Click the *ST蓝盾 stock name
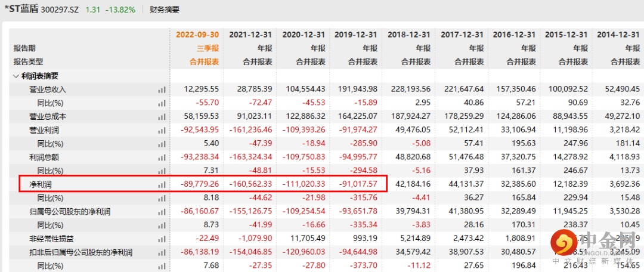Image resolution: width=644 pixels, height=272 pixels. click(x=21, y=9)
